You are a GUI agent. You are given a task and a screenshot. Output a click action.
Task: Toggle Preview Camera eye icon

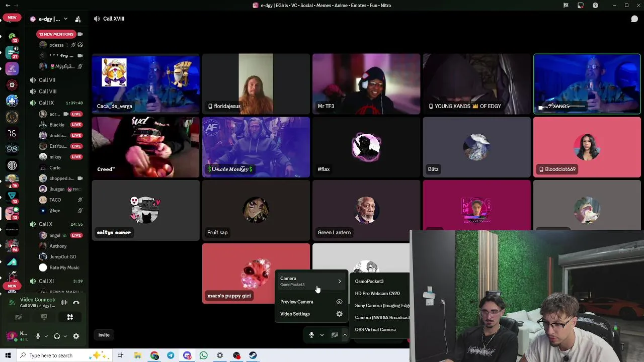(x=339, y=302)
